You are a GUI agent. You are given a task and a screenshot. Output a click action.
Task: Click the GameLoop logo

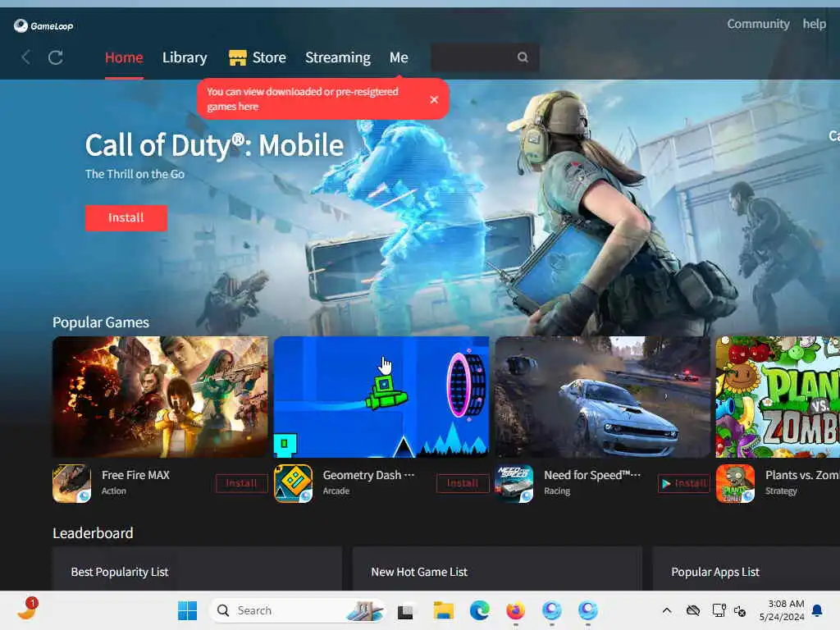tap(44, 25)
